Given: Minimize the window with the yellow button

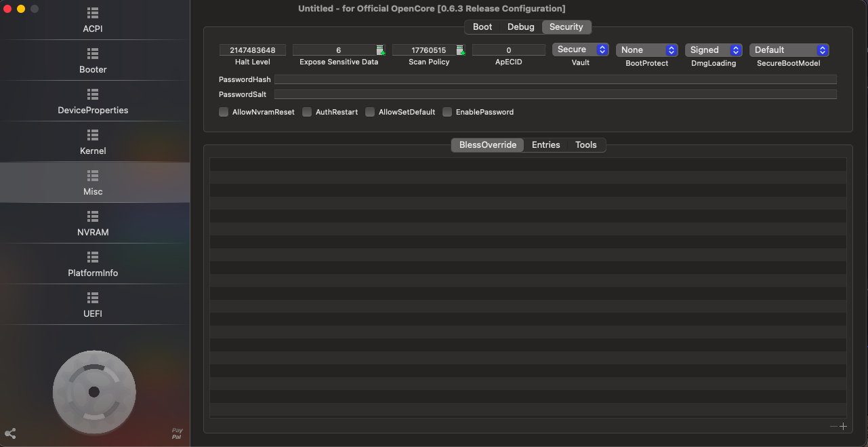Looking at the screenshot, I should (21, 9).
